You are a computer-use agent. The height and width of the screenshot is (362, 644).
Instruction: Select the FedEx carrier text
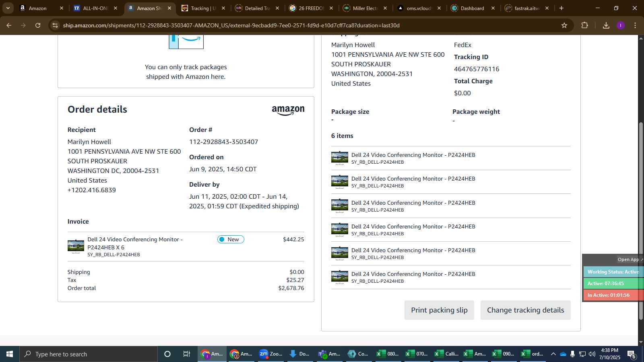tap(462, 45)
